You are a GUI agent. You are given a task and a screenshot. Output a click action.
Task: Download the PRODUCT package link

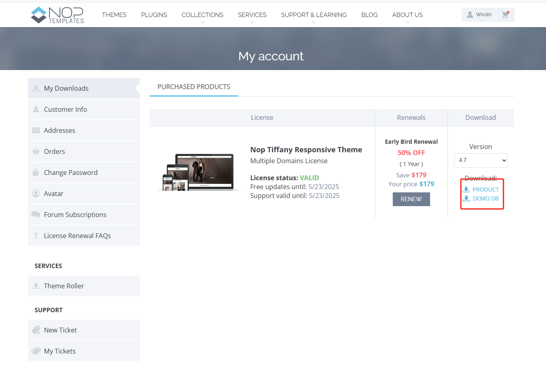click(x=486, y=190)
